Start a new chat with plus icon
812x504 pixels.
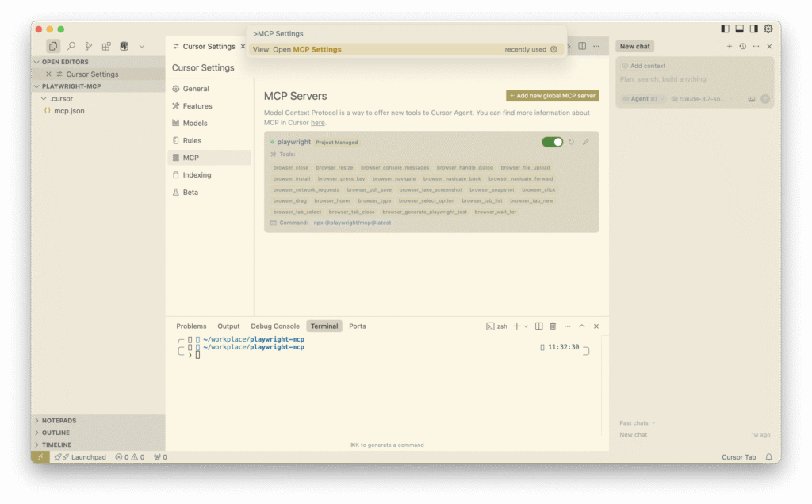tap(730, 47)
